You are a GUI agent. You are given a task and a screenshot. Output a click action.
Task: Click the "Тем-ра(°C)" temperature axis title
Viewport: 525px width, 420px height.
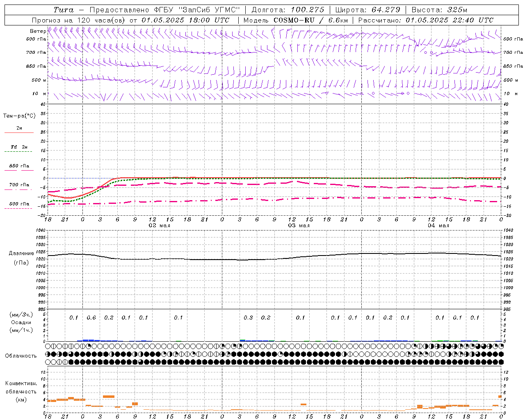click(x=19, y=116)
